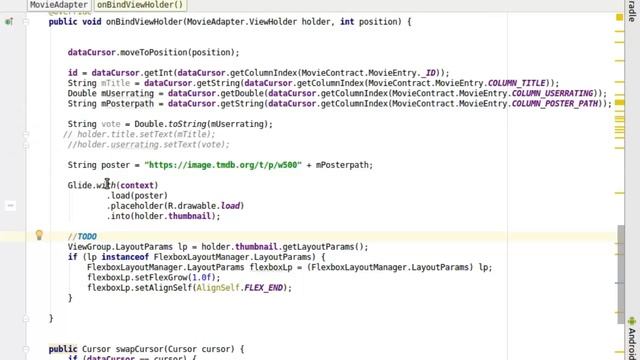This screenshot has width=640, height=360.
Task: Click the commented holder.title.setText(mTitle) line
Action: (x=139, y=134)
